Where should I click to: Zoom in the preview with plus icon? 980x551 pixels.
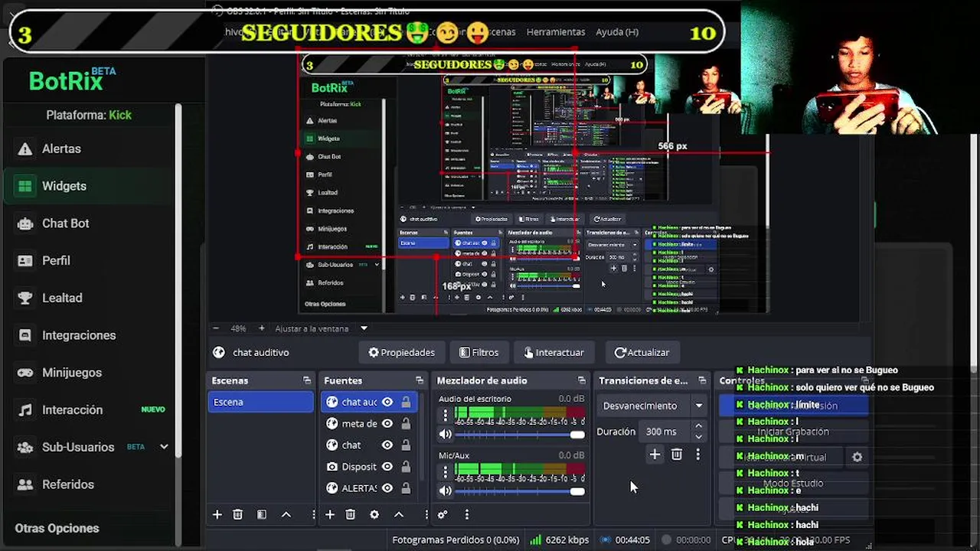point(261,328)
